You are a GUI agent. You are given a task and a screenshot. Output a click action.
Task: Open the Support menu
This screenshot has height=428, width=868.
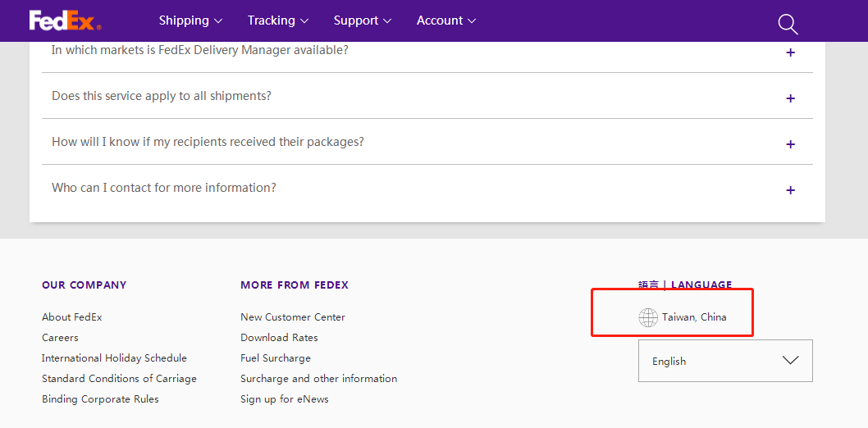click(362, 20)
